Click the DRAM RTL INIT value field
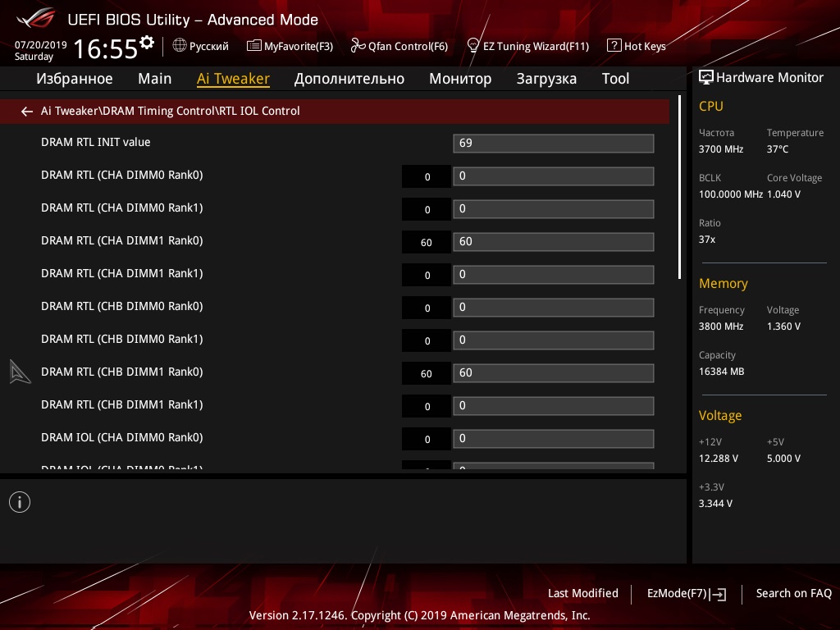 coord(554,144)
